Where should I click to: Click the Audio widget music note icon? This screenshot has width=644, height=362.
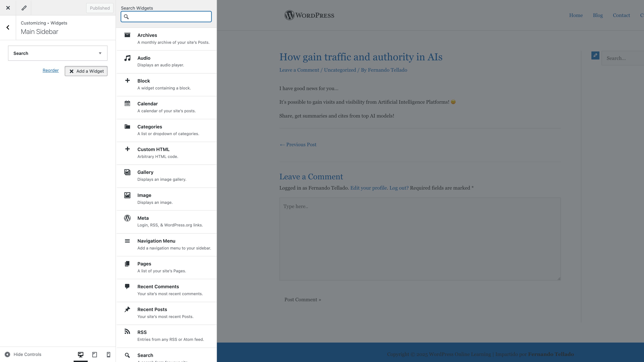click(127, 58)
